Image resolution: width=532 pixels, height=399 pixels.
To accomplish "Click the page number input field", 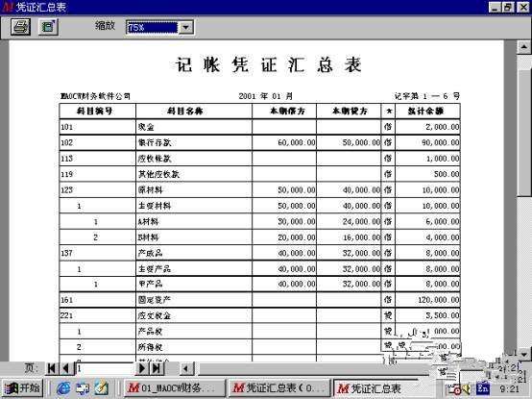I will point(105,368).
